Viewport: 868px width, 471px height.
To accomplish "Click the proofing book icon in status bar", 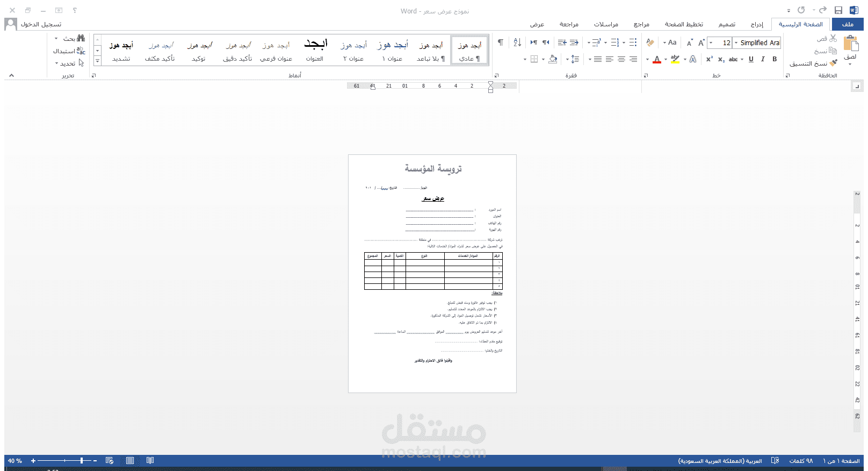I will tap(775, 461).
